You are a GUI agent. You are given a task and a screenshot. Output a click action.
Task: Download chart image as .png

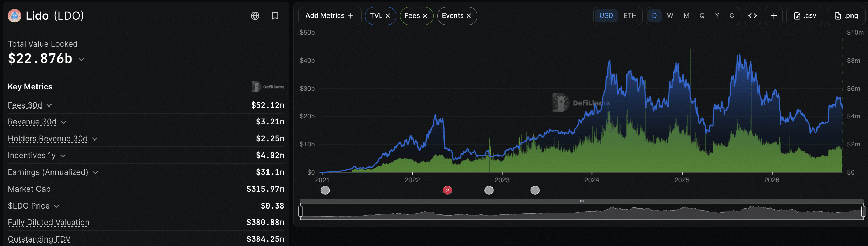coord(846,16)
